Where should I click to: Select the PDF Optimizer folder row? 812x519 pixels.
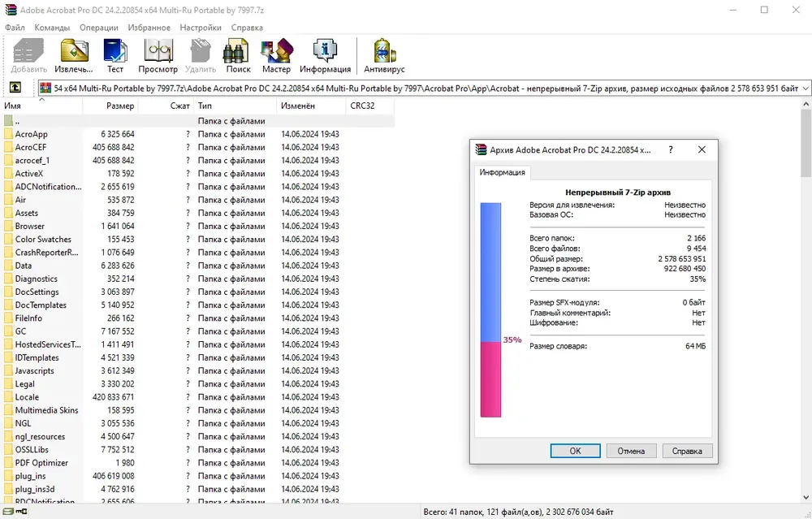tap(197, 463)
